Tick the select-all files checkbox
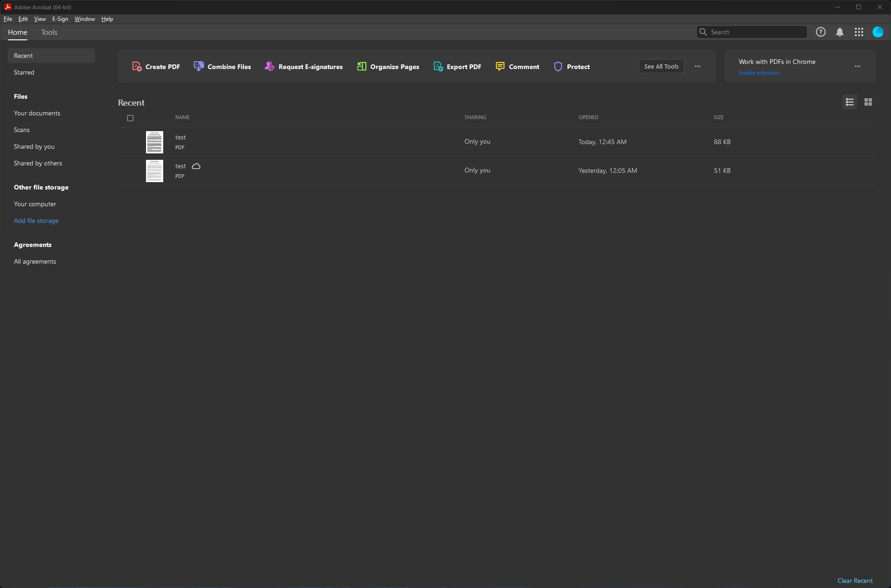This screenshot has width=891, height=588. (x=130, y=118)
